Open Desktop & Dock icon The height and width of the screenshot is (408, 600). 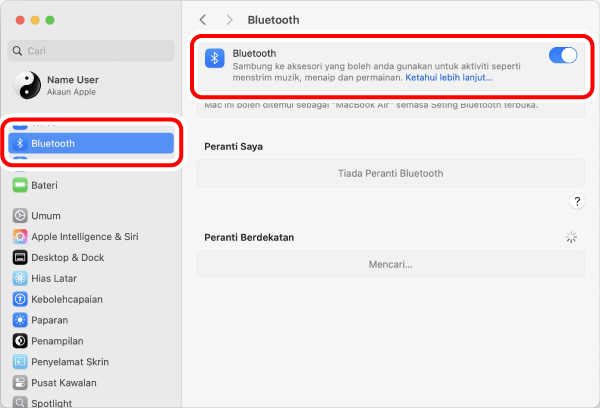point(20,258)
